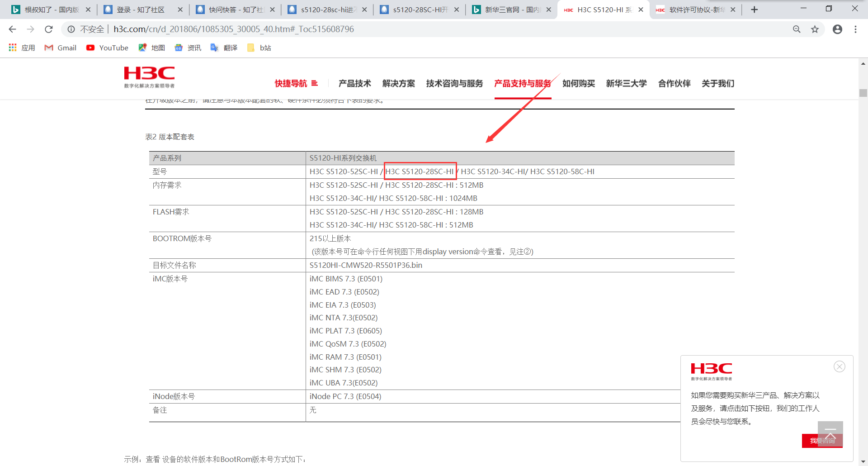
Task: Open the 产品技术 menu
Action: (355, 83)
